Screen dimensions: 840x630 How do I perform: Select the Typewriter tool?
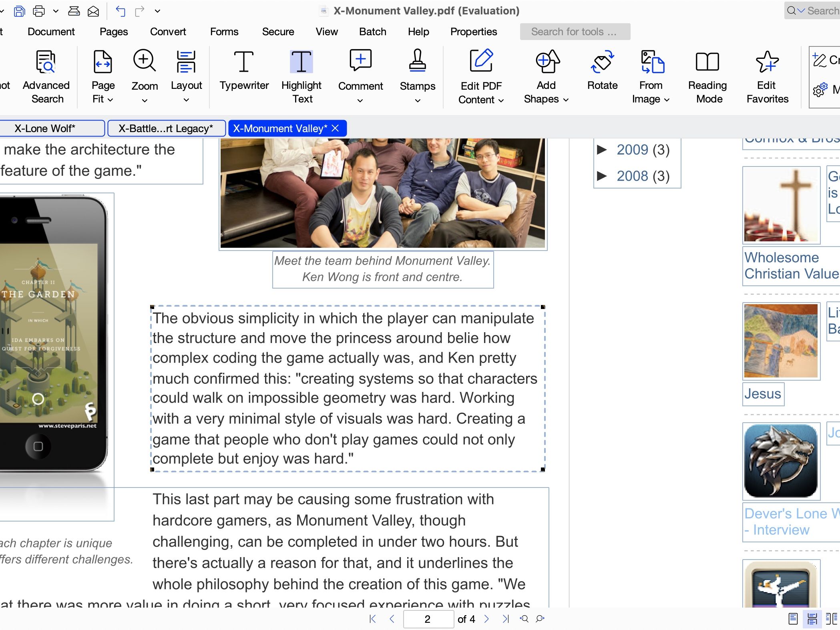244,70
